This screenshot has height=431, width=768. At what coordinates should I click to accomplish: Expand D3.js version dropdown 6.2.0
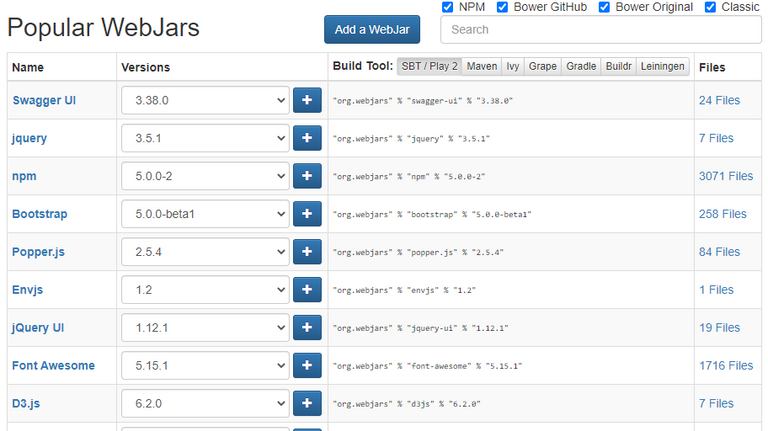[x=205, y=404]
